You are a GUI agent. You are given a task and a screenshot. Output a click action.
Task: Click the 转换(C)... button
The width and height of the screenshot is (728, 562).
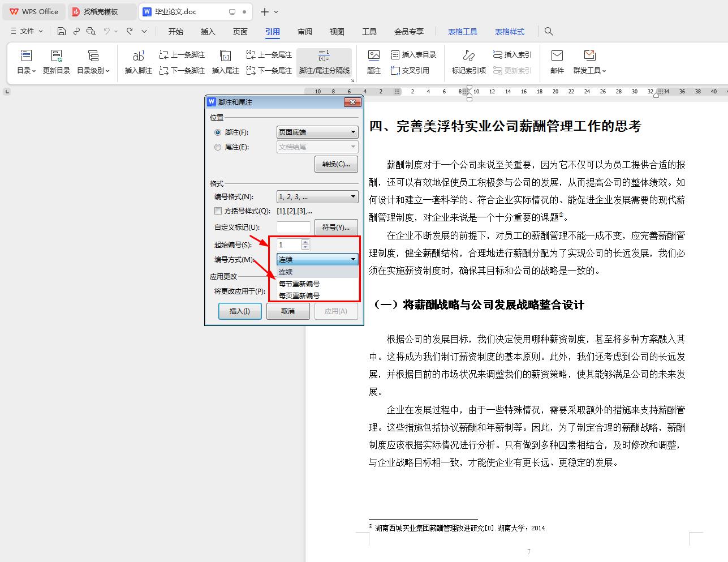click(x=336, y=164)
